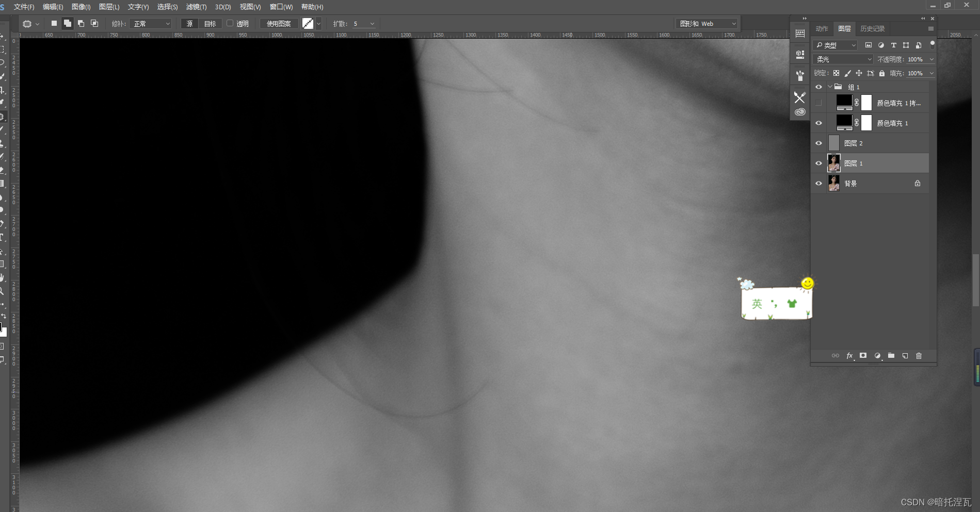Lock image pixels brush icon
The width and height of the screenshot is (980, 512).
pyautogui.click(x=847, y=73)
